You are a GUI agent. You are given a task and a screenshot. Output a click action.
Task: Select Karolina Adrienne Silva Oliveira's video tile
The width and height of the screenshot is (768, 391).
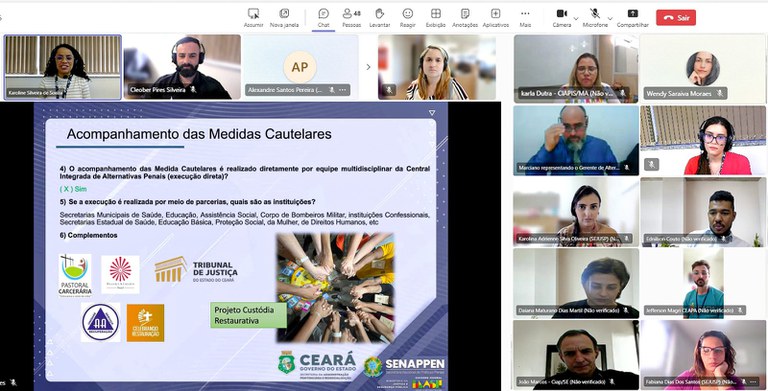click(576, 212)
